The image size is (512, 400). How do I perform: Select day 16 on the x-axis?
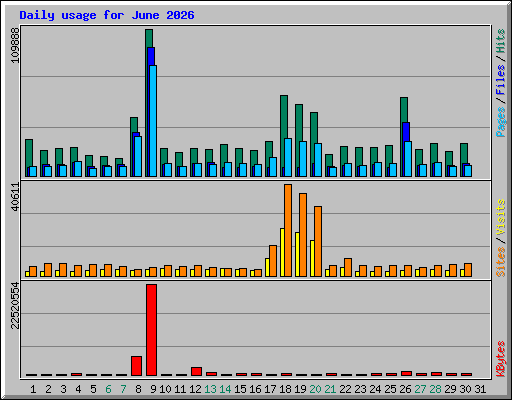click(x=255, y=389)
